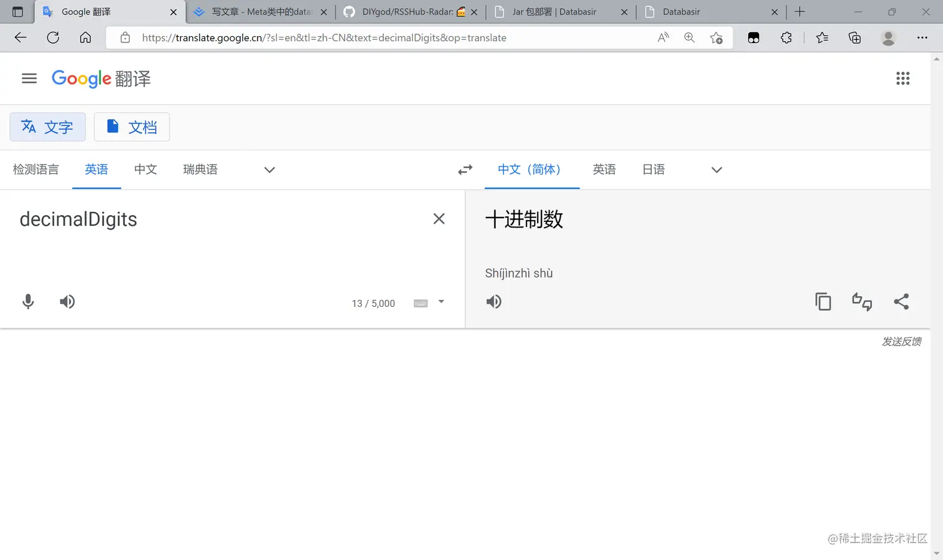Image resolution: width=943 pixels, height=560 pixels.
Task: Switch to the Jar 包部署 Databasir tab
Action: coord(561,12)
